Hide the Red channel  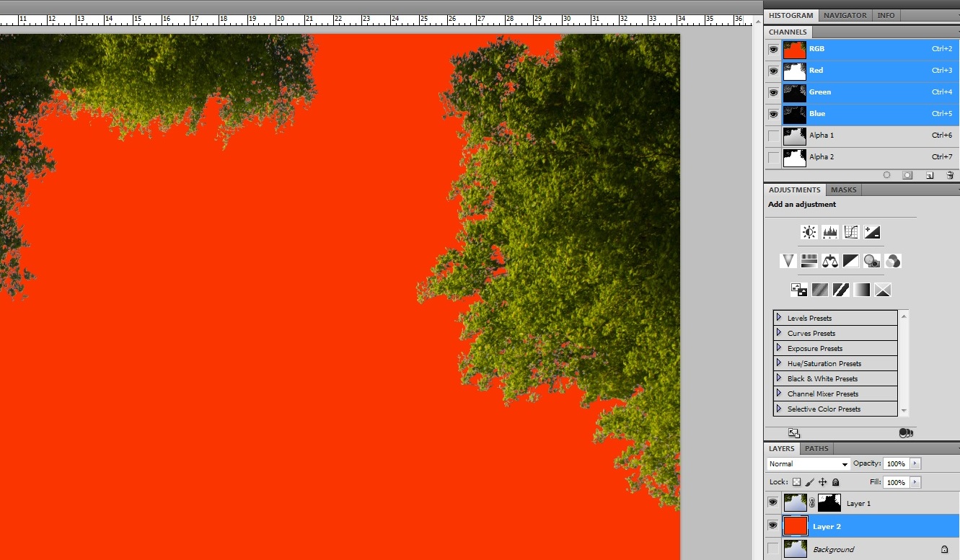774,71
